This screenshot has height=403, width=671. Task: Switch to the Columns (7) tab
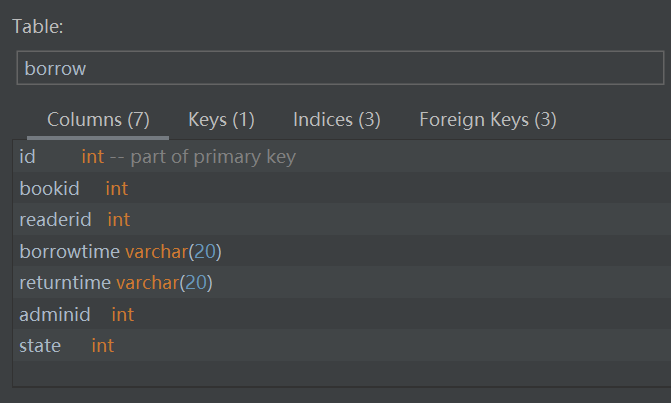tap(98, 120)
